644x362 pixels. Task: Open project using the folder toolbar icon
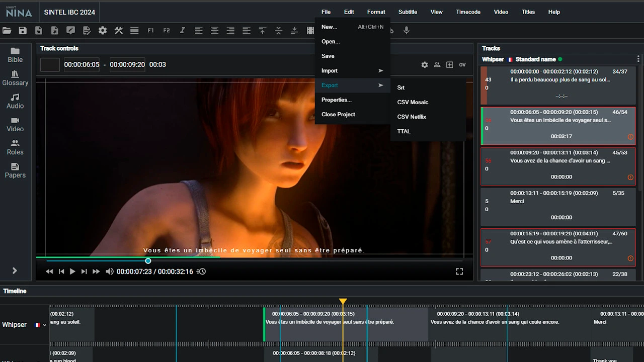point(7,31)
